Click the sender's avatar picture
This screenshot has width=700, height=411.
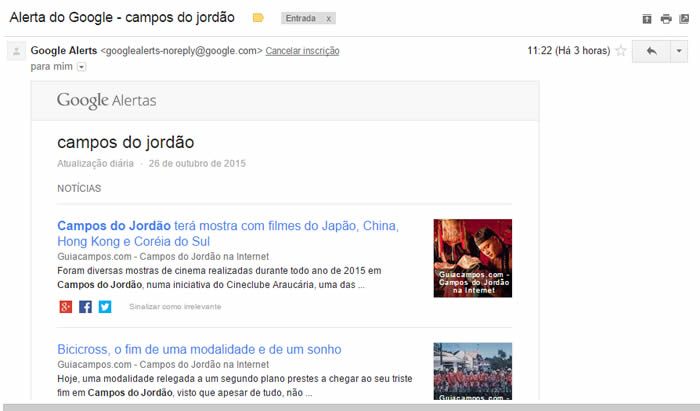point(16,52)
